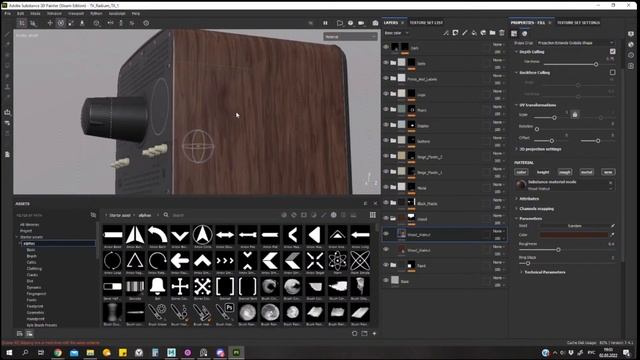Create a new folder in Layers panel
The height and width of the screenshot is (360, 640).
(493, 33)
